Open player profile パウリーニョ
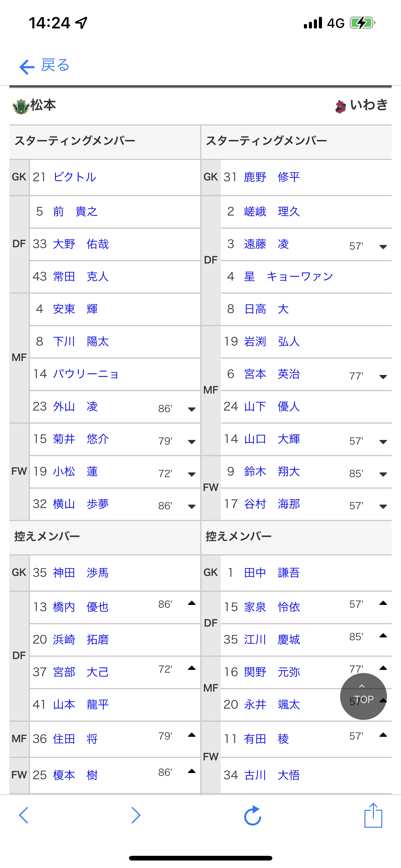This screenshot has width=401, height=868. 86,374
